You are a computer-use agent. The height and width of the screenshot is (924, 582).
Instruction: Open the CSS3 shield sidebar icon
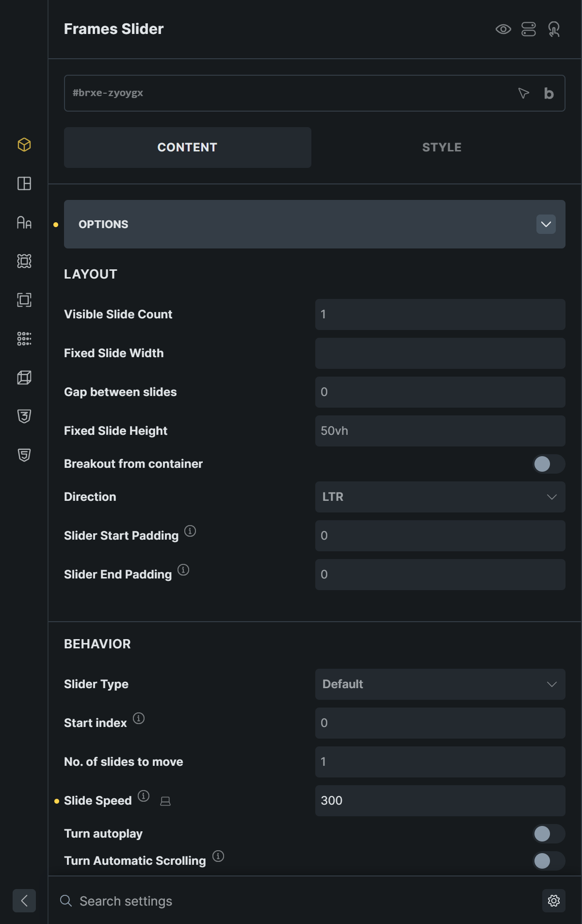pos(24,416)
